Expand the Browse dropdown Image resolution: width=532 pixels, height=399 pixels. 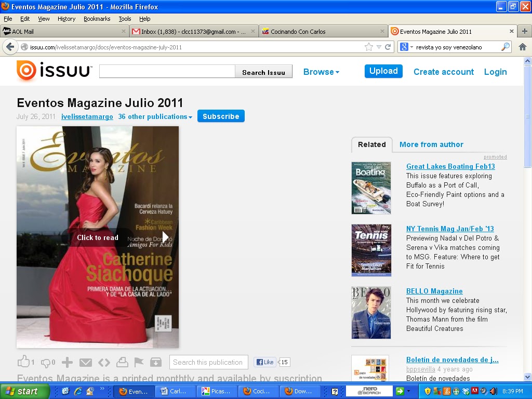[x=321, y=72]
